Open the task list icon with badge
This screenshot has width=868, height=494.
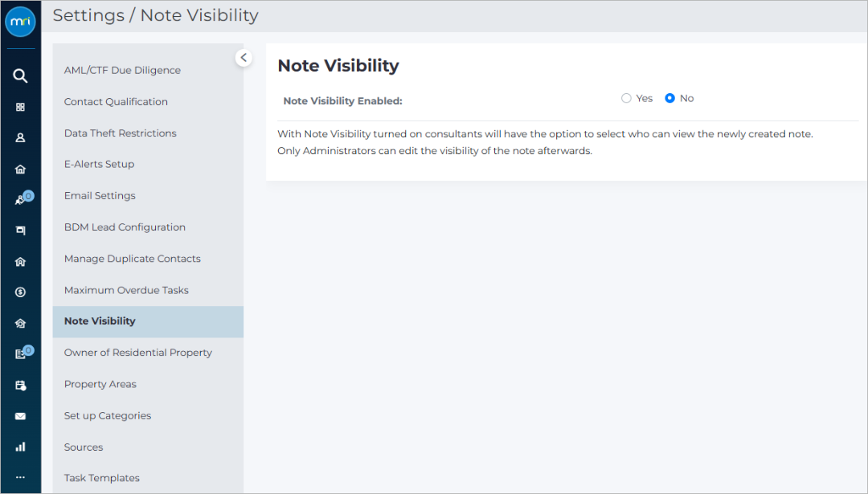(21, 353)
